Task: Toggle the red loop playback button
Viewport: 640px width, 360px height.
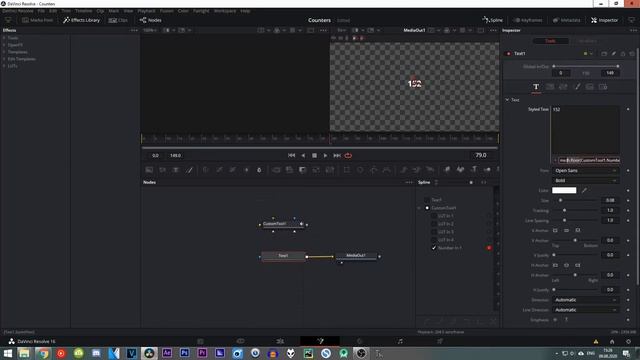Action: [x=348, y=156]
